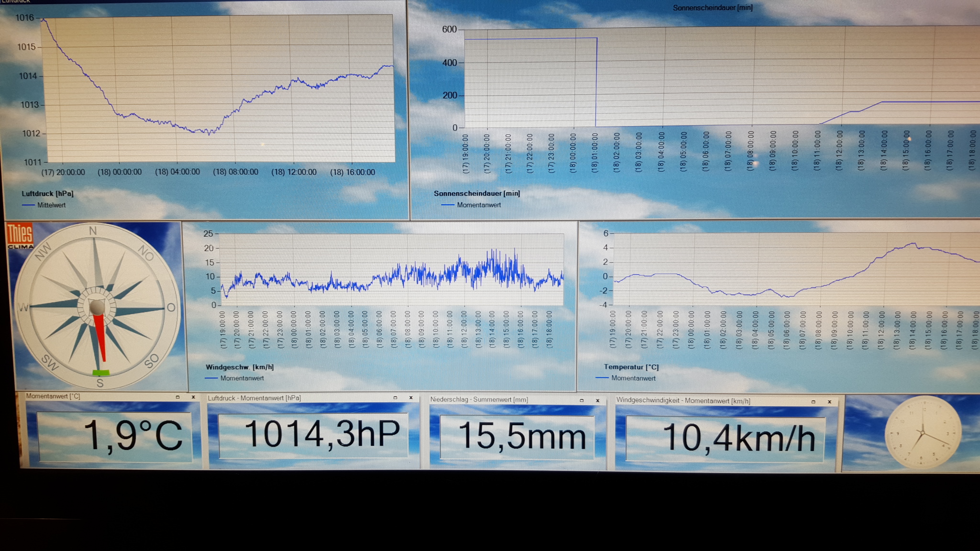
Task: Select the Sonnenscheindauer Momentanwert legend entry
Action: (479, 205)
